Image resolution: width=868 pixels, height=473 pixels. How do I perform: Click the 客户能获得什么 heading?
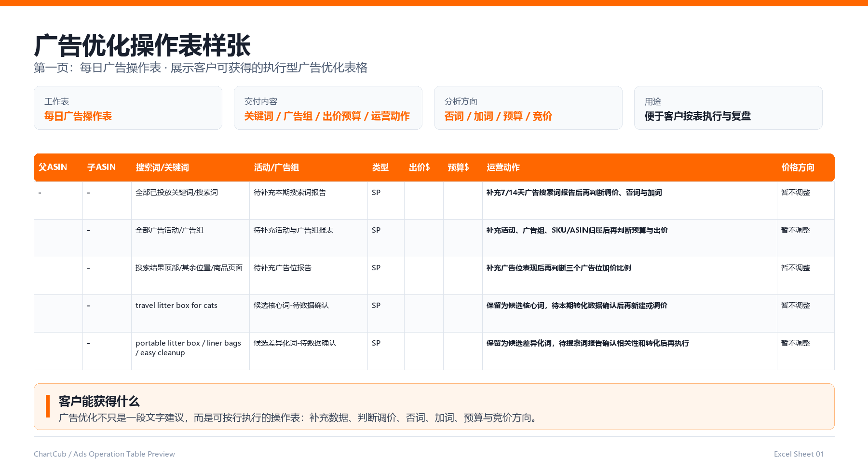99,402
